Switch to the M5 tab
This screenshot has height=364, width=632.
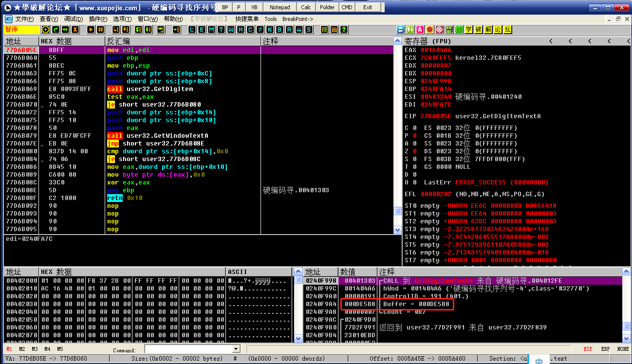(60, 349)
